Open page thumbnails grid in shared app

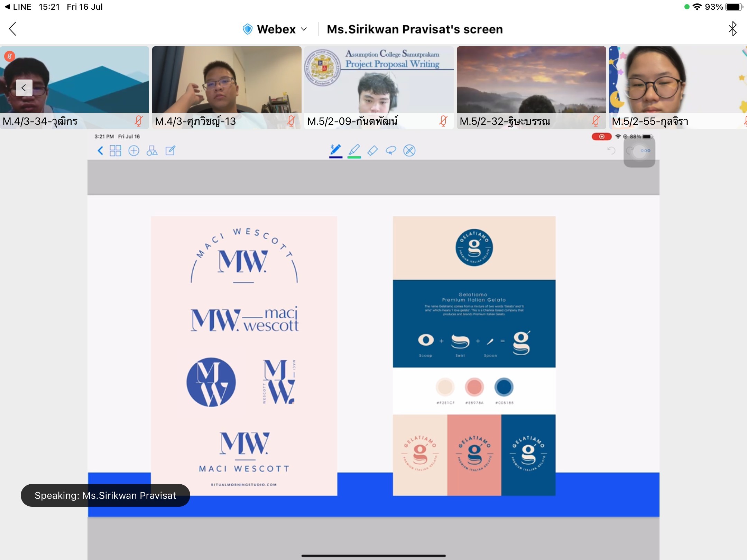pyautogui.click(x=116, y=151)
